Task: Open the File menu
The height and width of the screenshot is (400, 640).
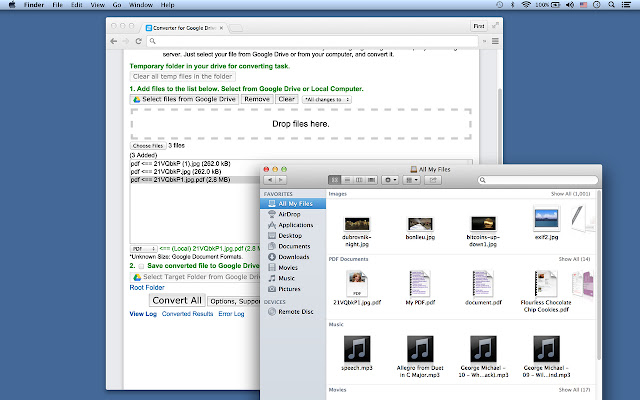Action: click(x=58, y=5)
